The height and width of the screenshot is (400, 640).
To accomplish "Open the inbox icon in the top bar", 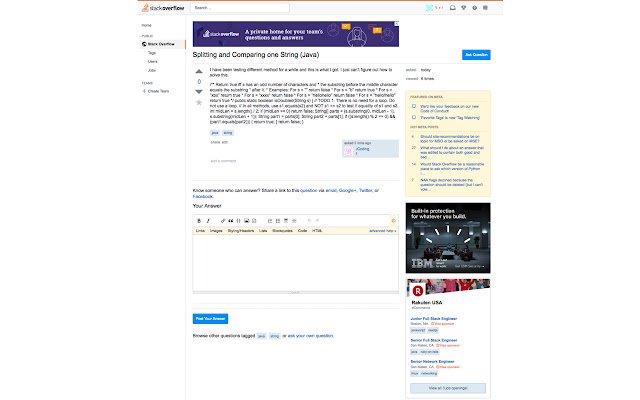I will [x=453, y=8].
